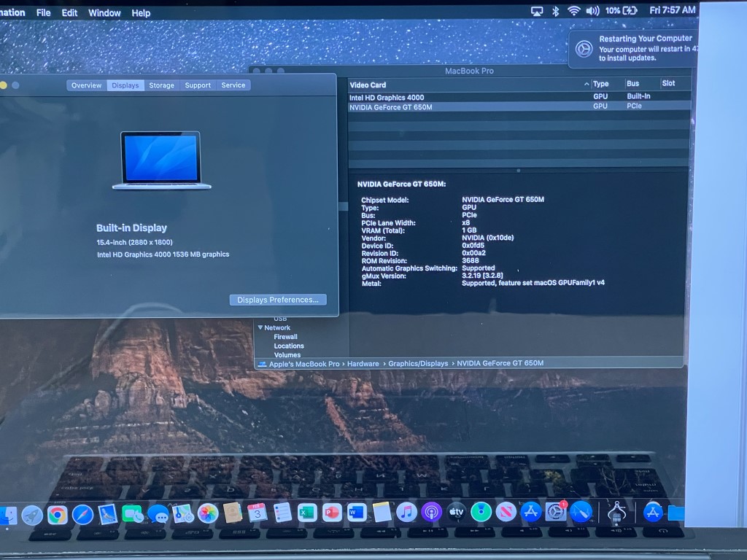
Task: Select Volumes in the sidebar
Action: tap(287, 355)
